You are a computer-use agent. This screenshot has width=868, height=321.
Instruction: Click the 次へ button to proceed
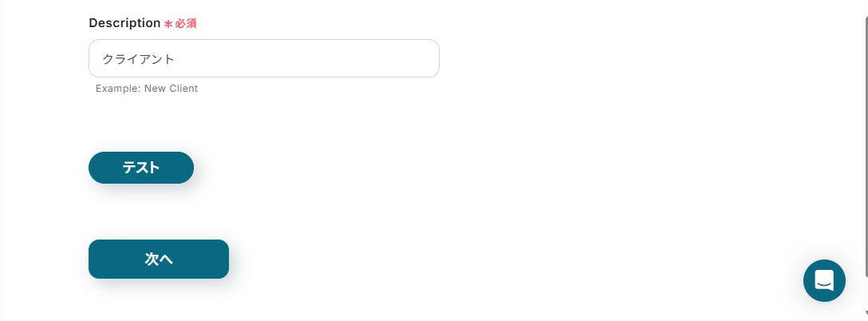[159, 259]
